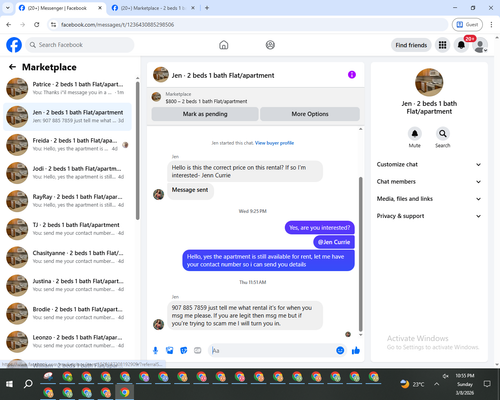Click the Facebook logo icon

(14, 45)
